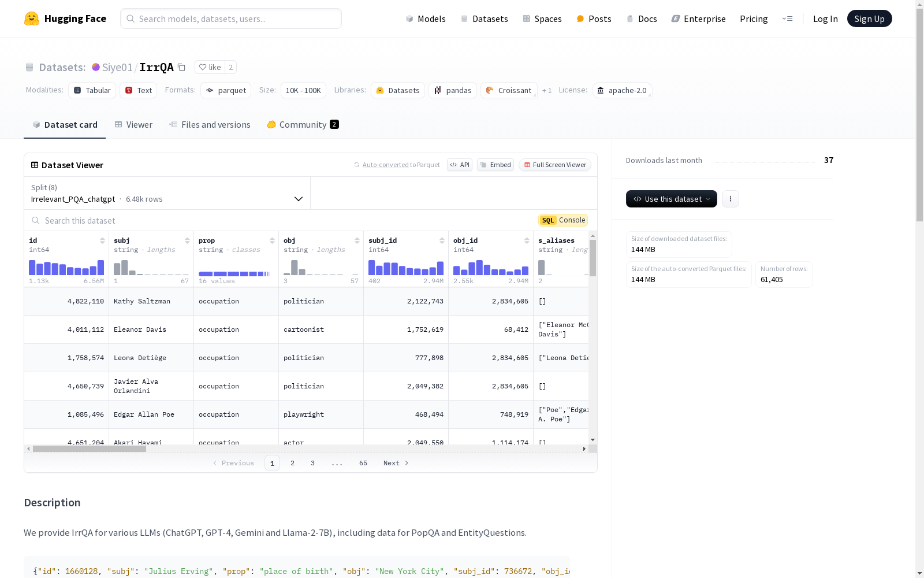This screenshot has width=924, height=578.
Task: Open Spaces in the top navigation
Action: [542, 18]
